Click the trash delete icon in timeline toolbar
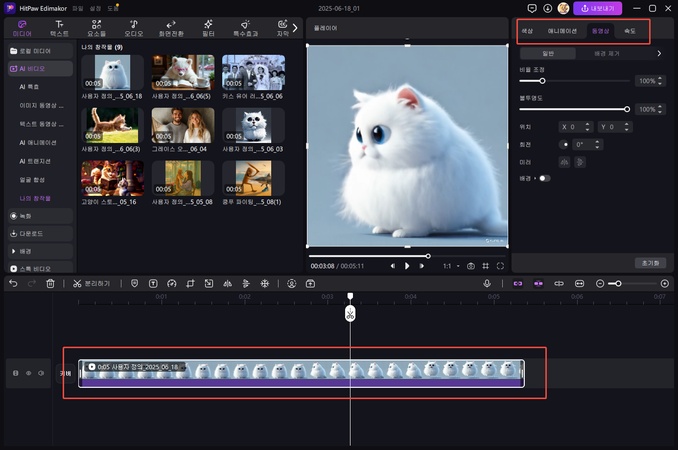The image size is (678, 450). pyautogui.click(x=50, y=284)
